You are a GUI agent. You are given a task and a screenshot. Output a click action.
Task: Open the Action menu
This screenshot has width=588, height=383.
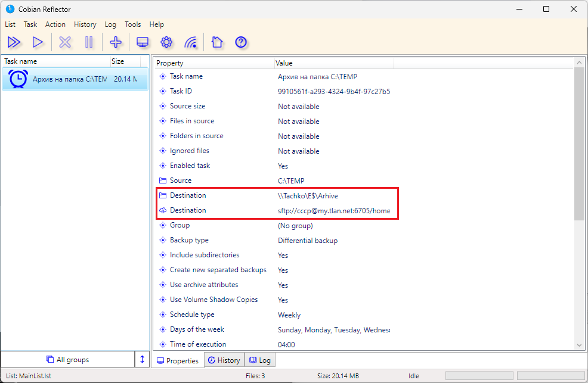tap(55, 24)
